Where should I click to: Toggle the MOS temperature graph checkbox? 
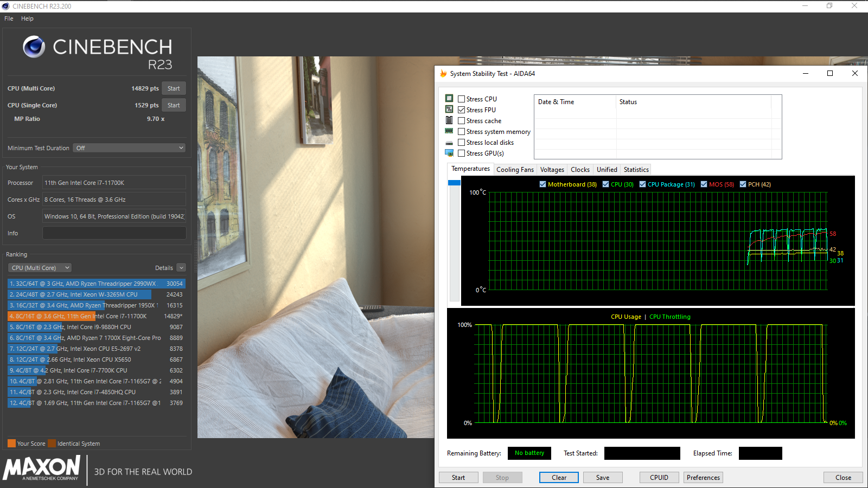pyautogui.click(x=704, y=184)
